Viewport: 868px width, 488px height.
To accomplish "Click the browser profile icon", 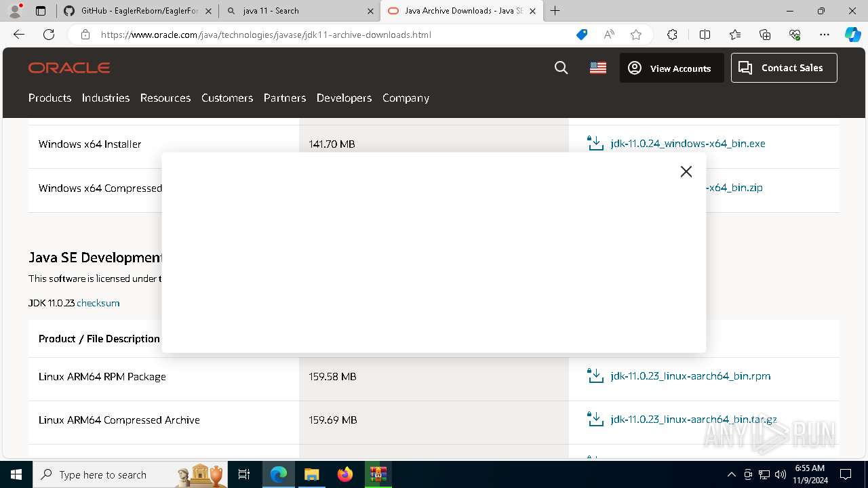I will click(15, 11).
